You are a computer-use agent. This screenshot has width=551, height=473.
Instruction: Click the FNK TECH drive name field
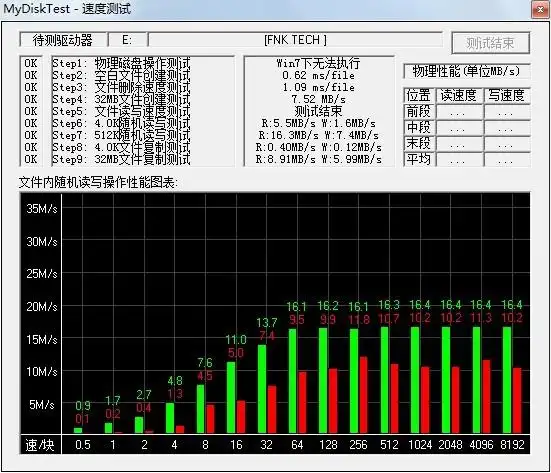295,40
